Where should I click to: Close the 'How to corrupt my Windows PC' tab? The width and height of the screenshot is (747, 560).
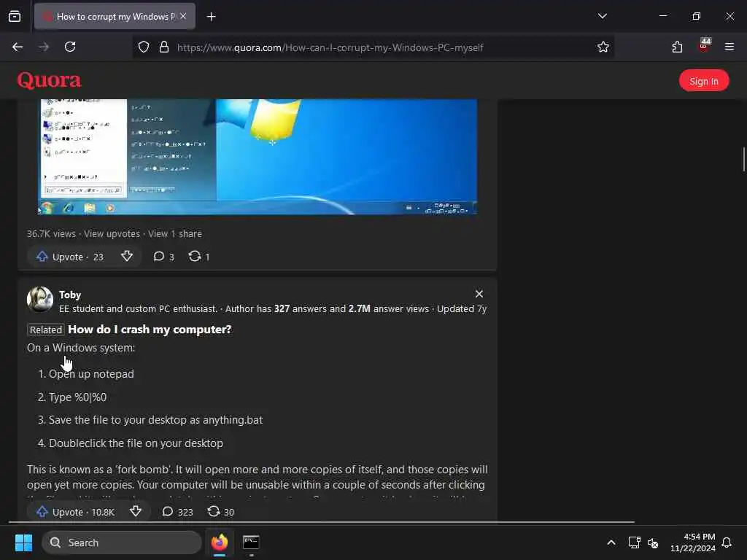click(x=183, y=16)
